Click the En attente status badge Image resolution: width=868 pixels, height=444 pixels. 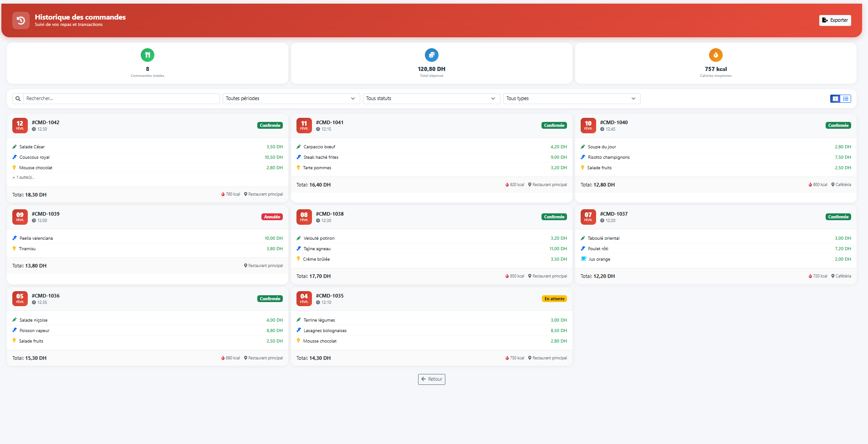[554, 299]
